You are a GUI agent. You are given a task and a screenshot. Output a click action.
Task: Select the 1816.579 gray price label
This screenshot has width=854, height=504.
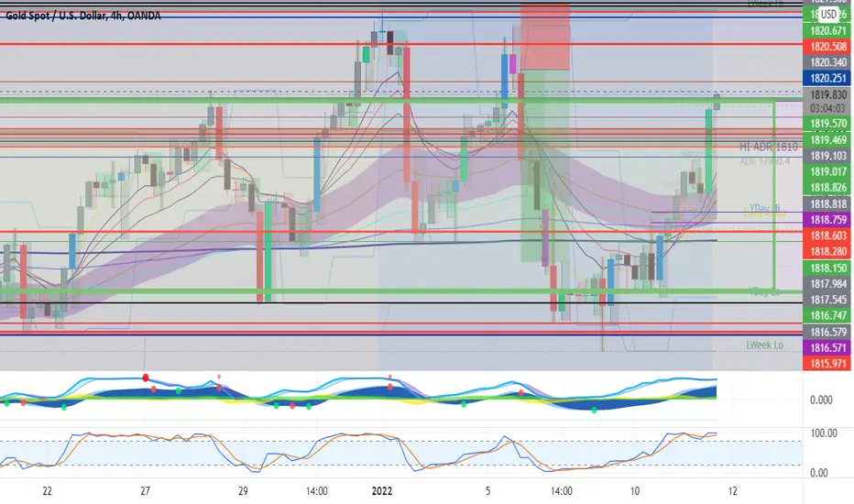point(827,332)
